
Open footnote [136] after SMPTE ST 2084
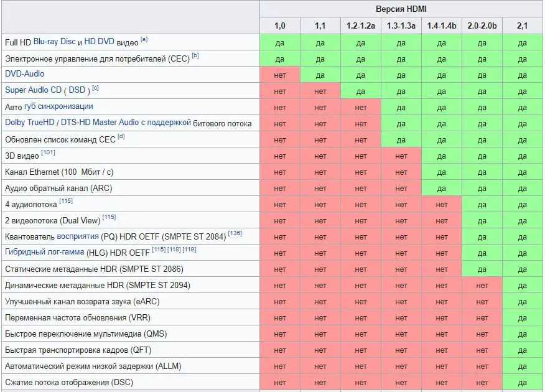(235, 233)
